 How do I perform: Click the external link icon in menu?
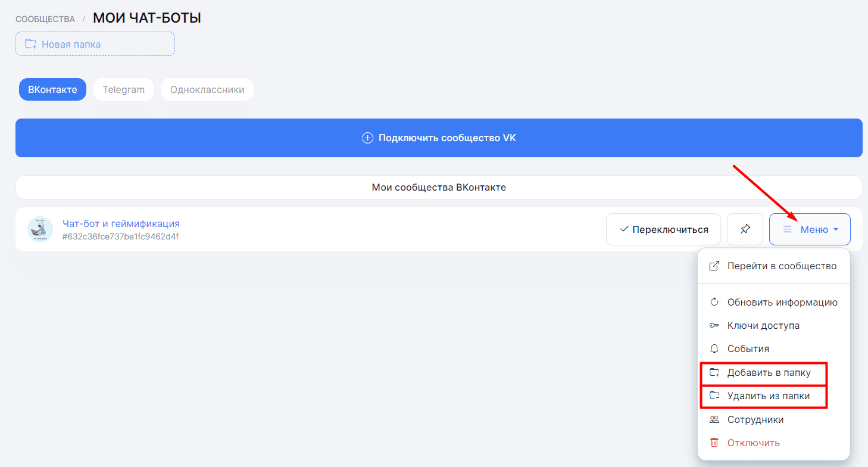[714, 266]
